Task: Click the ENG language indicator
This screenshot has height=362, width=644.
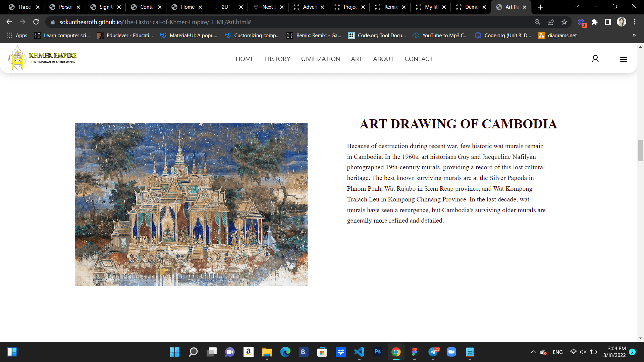Action: point(558,352)
